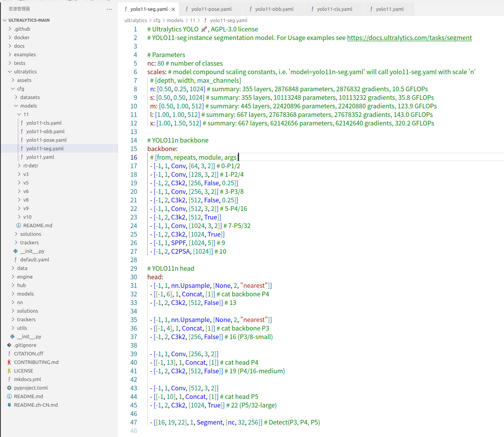The image size is (504, 437).
Task: Click the Python icon beside ultralytics/cfg __init__.py
Action: [x=16, y=251]
